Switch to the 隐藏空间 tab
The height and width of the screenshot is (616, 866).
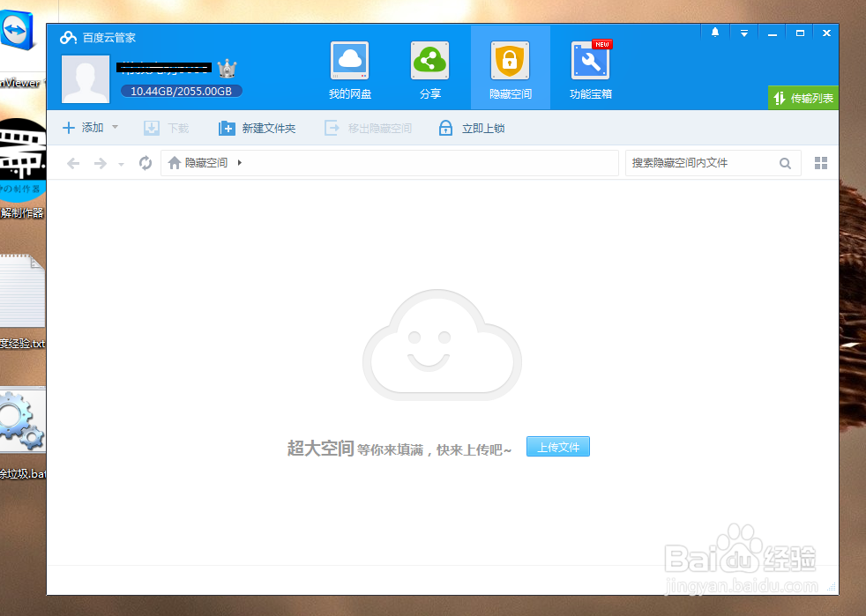(510, 68)
